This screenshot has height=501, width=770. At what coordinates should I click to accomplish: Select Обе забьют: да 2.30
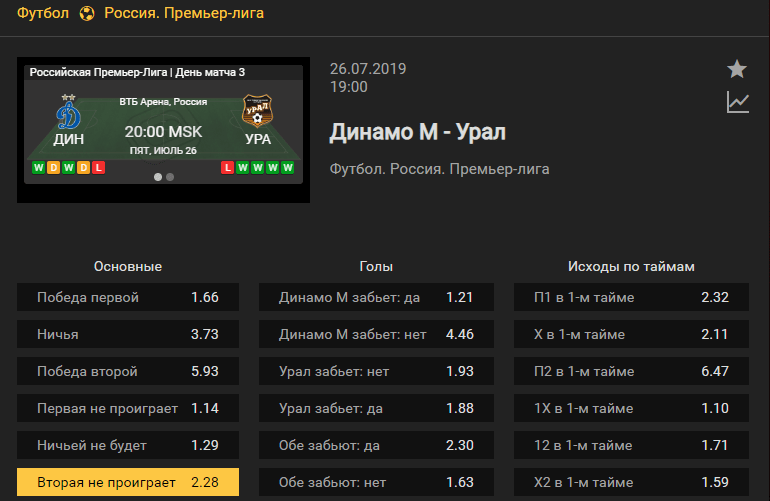point(376,445)
